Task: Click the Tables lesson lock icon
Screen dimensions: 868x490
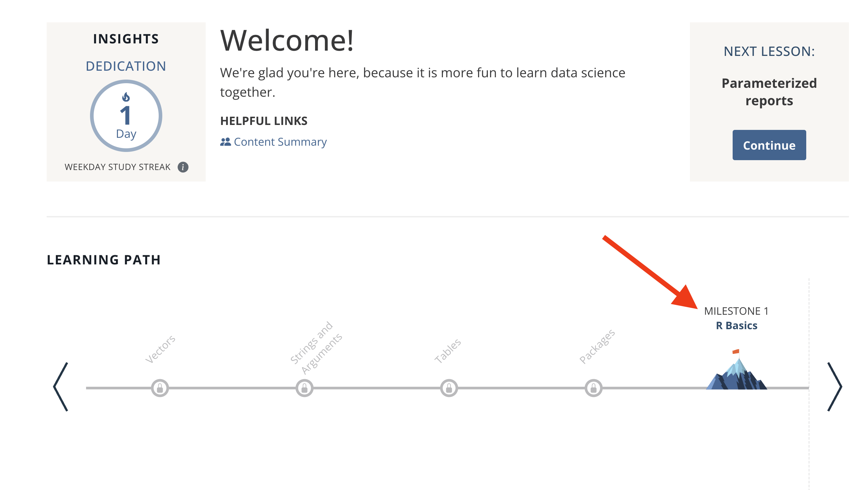Action: click(449, 388)
